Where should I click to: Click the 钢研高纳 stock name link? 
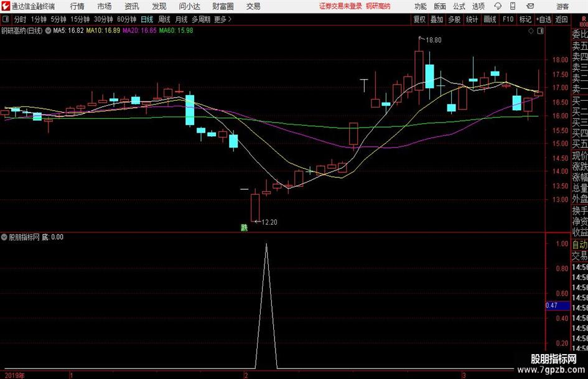tap(378, 6)
